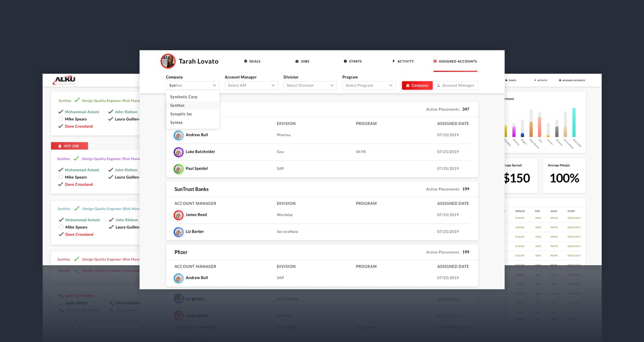The width and height of the screenshot is (644, 342).
Task: Click the Workday division cell
Action: point(285,215)
